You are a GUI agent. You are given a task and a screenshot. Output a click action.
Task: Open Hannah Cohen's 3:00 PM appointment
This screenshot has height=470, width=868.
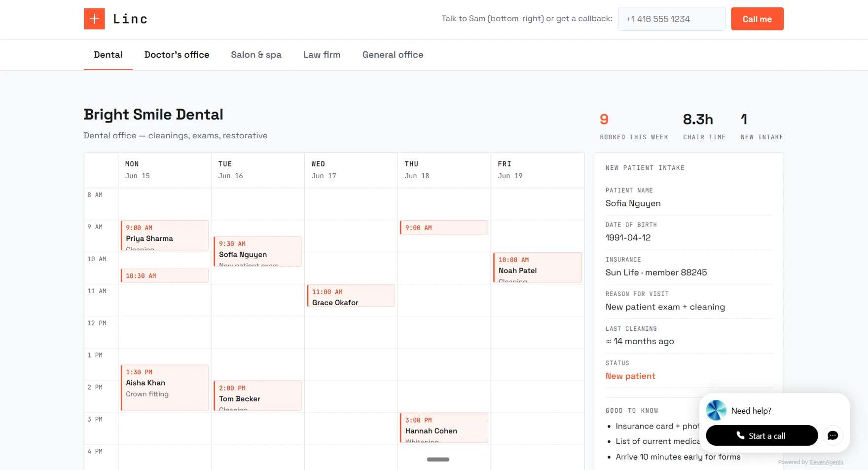pyautogui.click(x=444, y=428)
